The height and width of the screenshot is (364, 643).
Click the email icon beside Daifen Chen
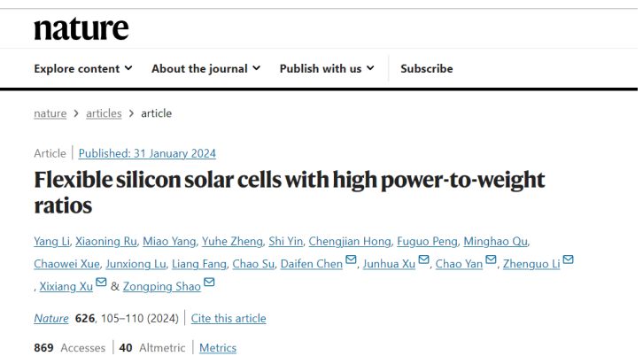351,259
